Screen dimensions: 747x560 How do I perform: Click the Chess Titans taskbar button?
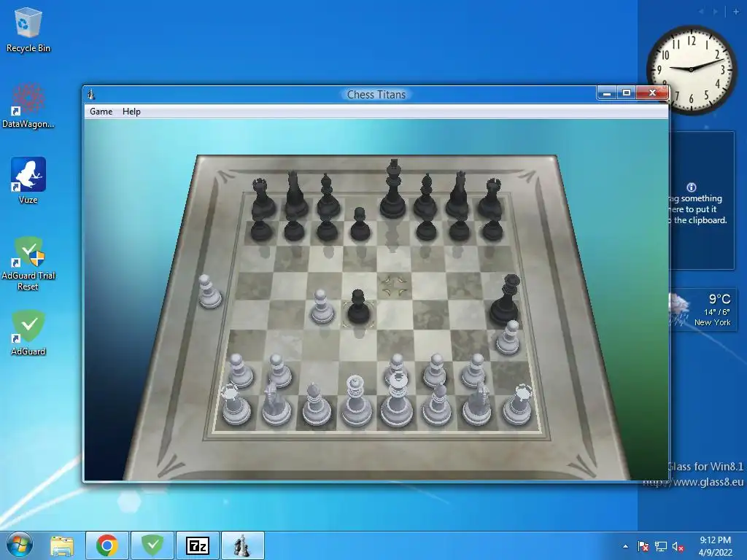(242, 545)
